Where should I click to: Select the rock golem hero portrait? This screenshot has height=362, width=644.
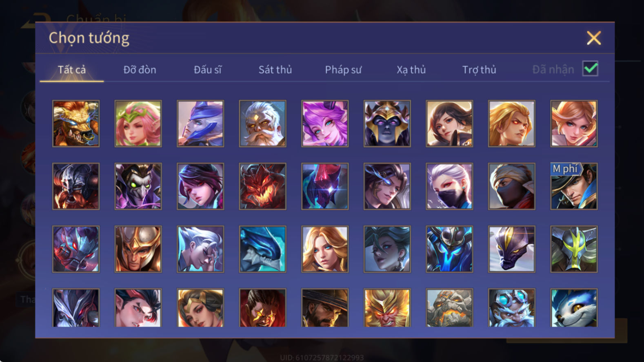click(449, 308)
